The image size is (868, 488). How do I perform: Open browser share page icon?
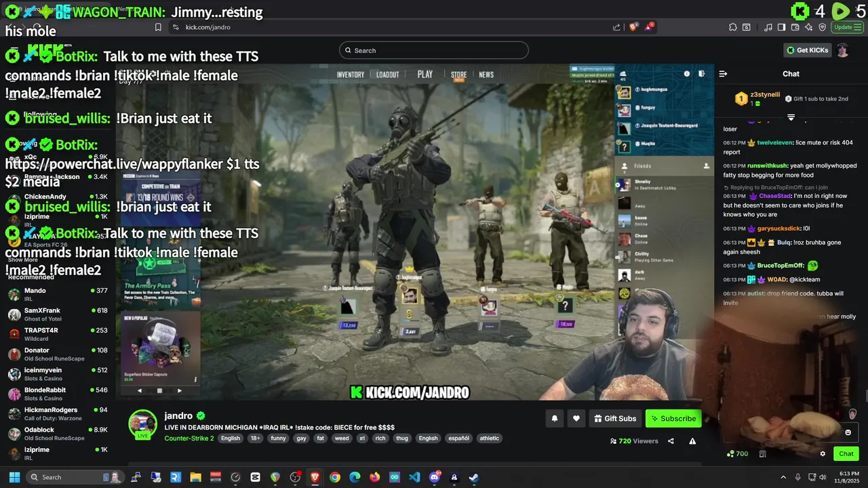click(616, 27)
